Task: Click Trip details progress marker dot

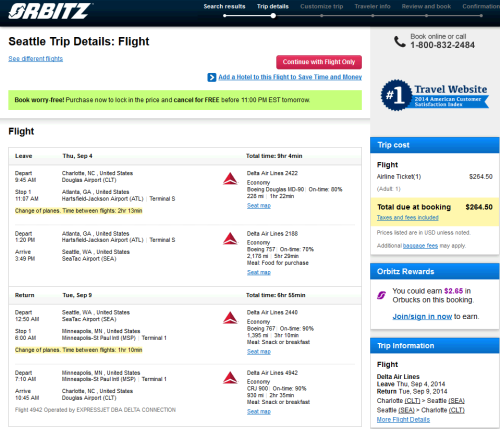Action: (273, 16)
